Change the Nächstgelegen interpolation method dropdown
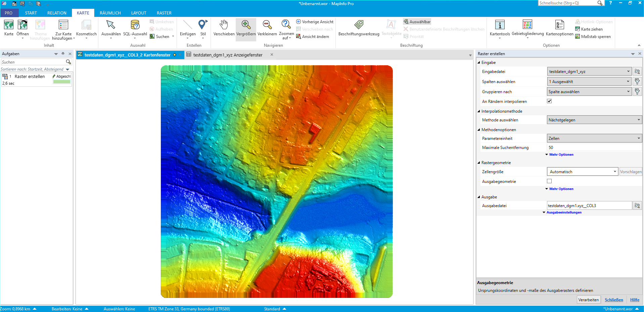Image resolution: width=644 pixels, height=312 pixels. coord(594,120)
